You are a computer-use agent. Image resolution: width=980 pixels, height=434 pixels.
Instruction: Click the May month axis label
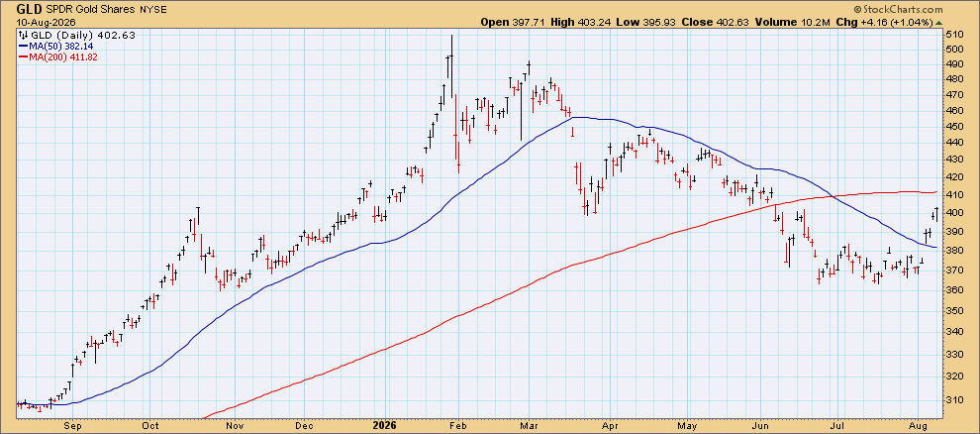click(686, 424)
